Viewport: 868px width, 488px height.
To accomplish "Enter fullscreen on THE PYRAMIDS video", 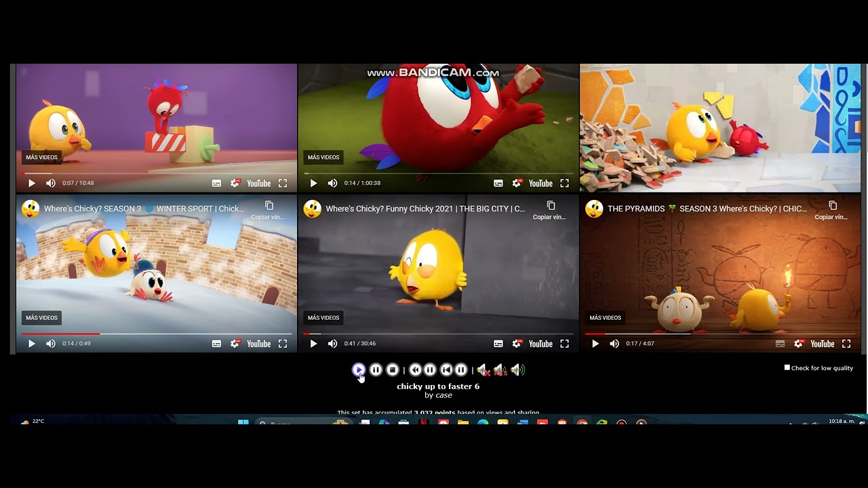I will click(x=846, y=344).
